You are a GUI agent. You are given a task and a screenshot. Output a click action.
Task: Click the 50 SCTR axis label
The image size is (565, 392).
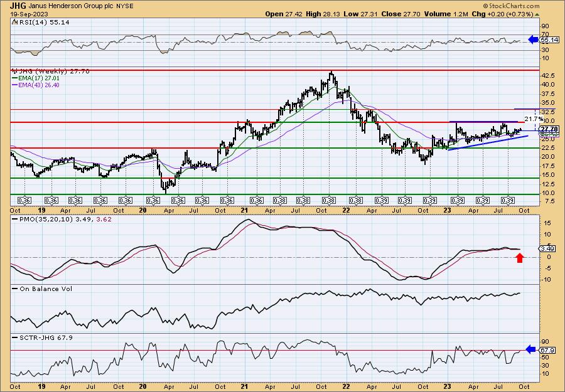point(545,357)
